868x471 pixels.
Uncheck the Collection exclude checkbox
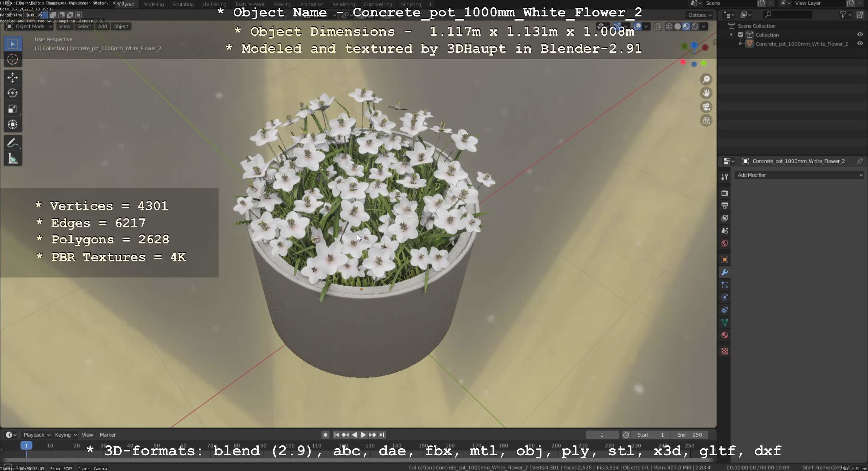click(740, 35)
